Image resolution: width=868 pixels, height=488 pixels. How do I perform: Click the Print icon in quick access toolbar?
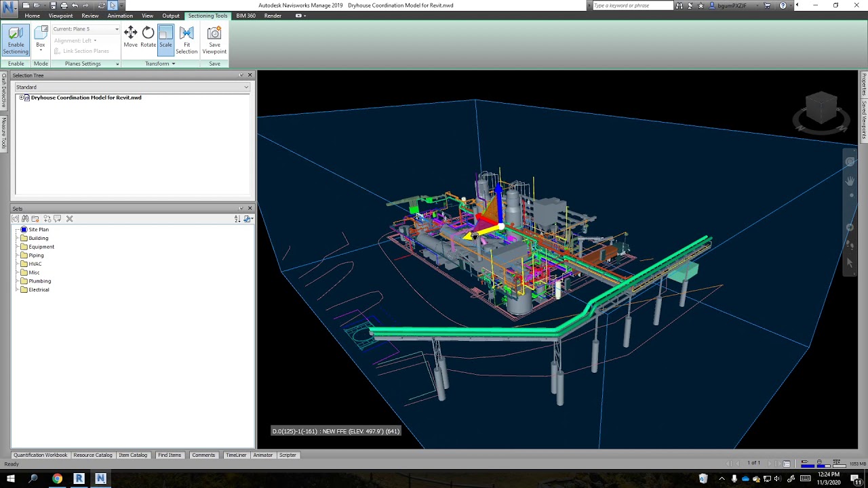(x=64, y=5)
